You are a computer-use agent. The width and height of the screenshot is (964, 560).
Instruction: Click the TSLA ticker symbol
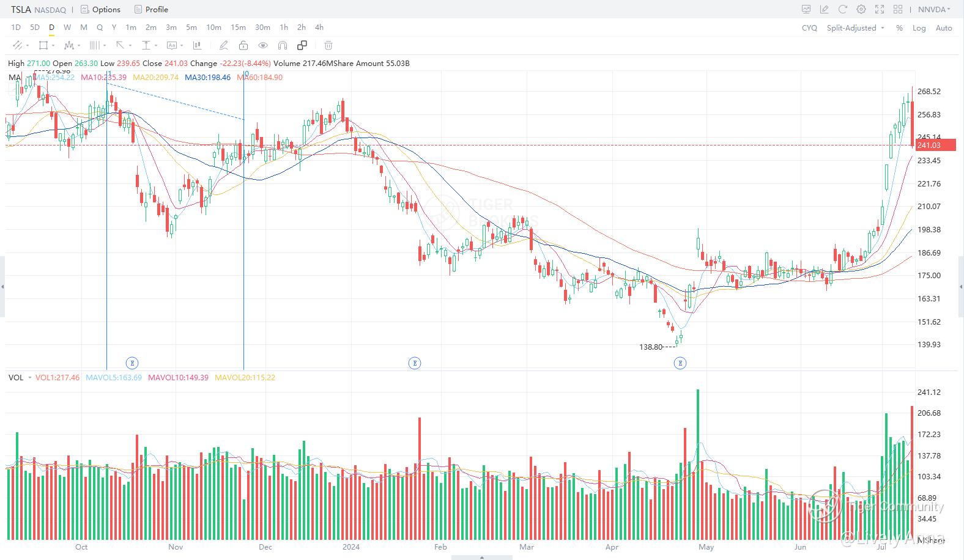pyautogui.click(x=21, y=9)
